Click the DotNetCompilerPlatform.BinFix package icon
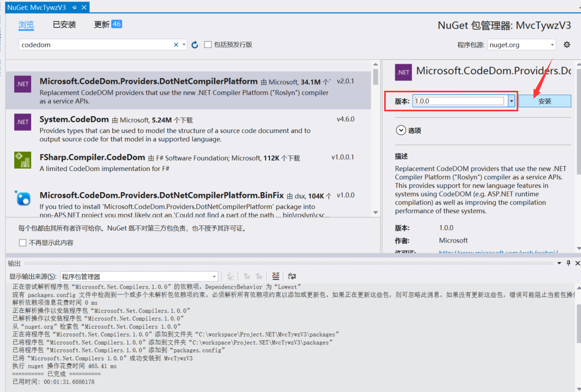 click(23, 198)
